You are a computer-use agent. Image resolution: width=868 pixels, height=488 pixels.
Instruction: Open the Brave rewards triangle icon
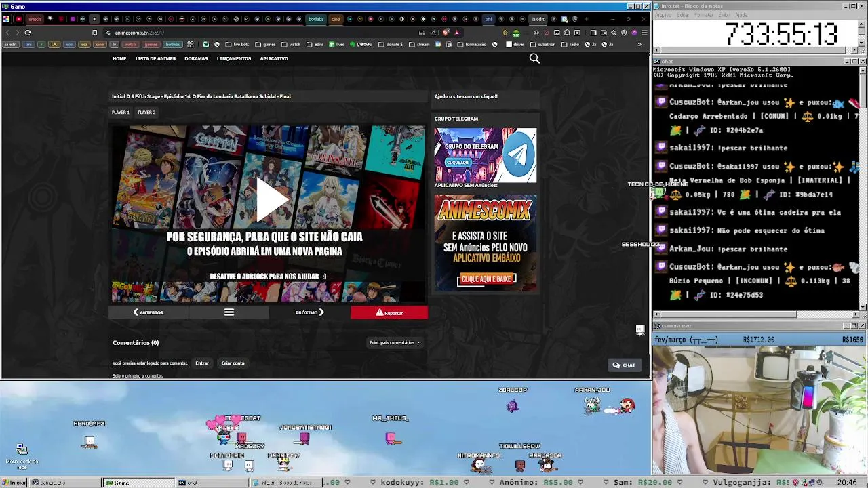457,32
